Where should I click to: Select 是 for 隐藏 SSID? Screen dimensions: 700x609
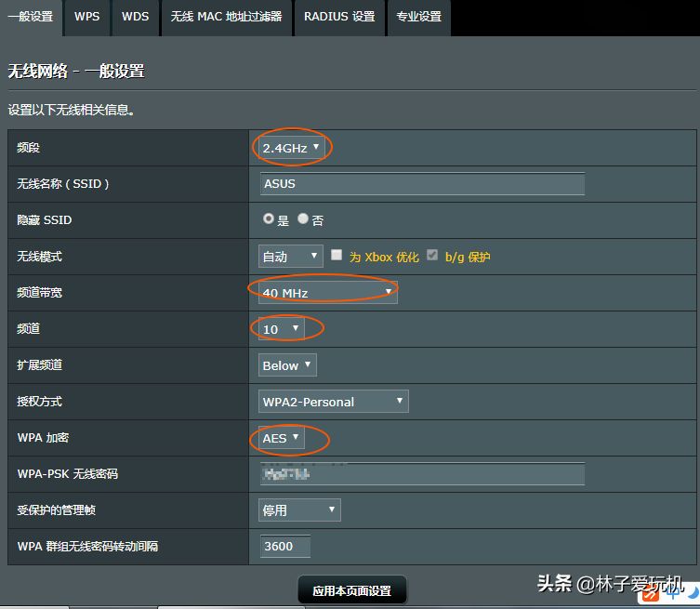click(269, 218)
